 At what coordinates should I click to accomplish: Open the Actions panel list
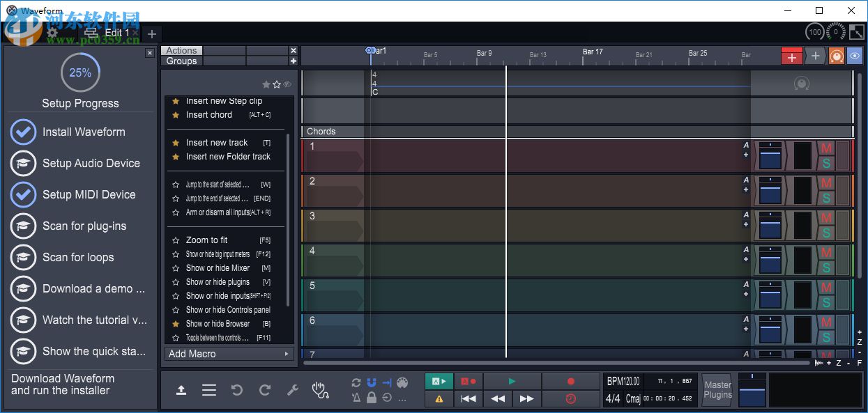tap(181, 50)
